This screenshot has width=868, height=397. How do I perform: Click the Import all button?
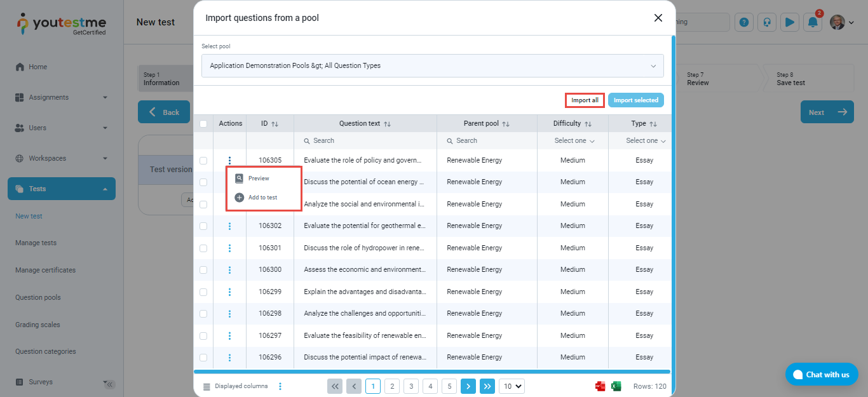tap(585, 100)
